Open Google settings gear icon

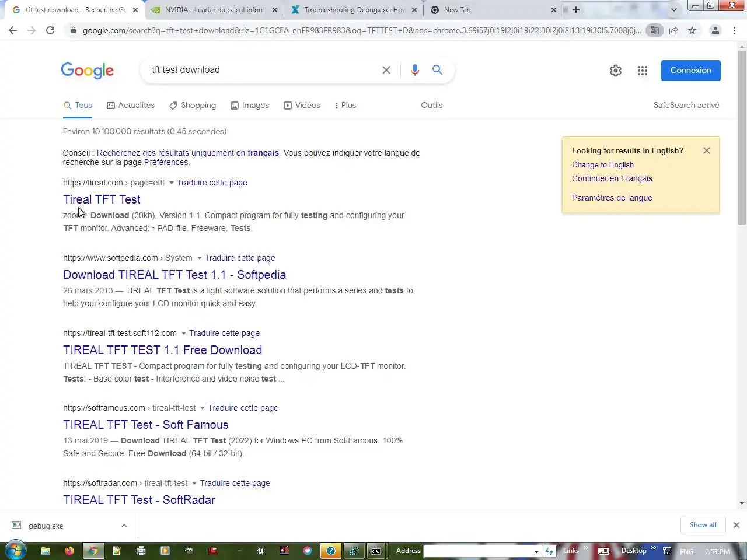coord(616,71)
